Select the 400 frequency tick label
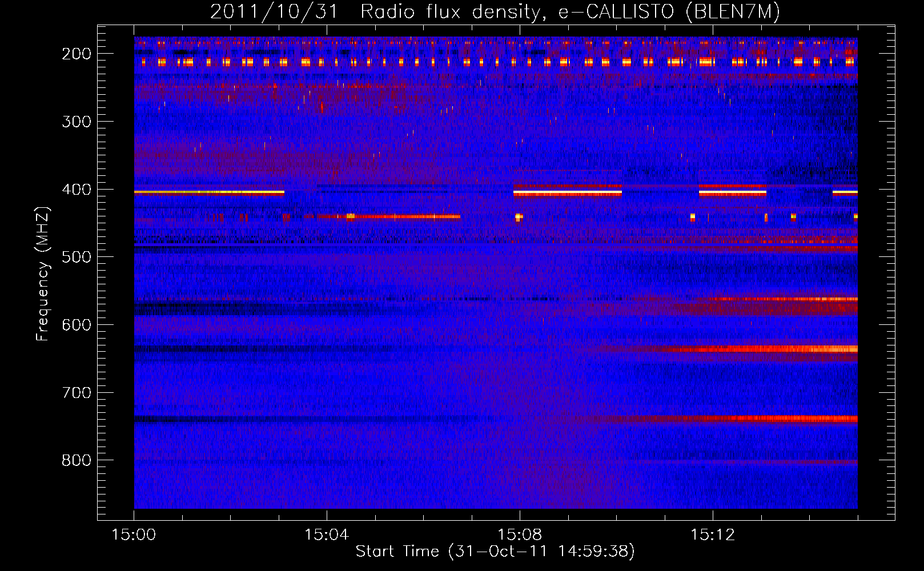 point(77,190)
